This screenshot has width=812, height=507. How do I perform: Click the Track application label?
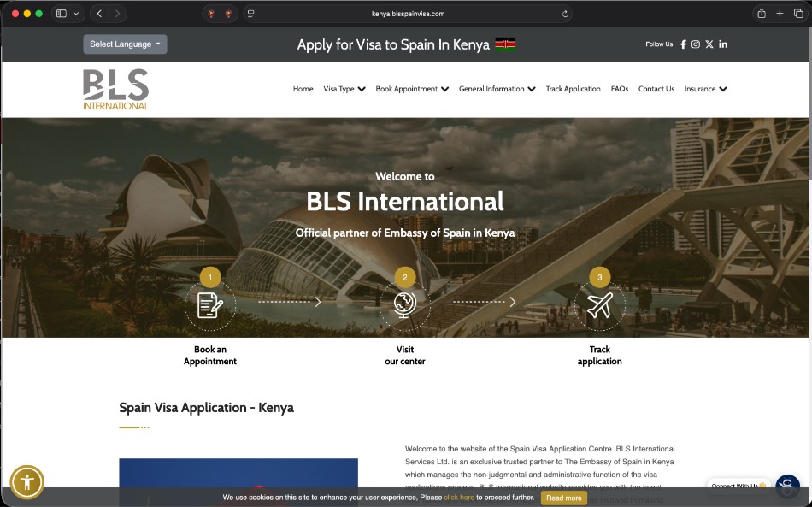click(600, 356)
